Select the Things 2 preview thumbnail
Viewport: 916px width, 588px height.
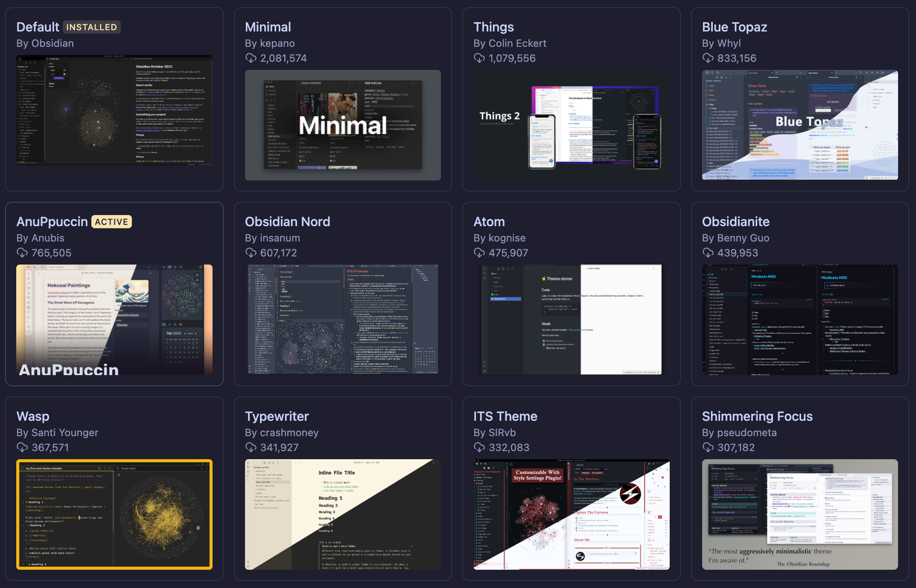[x=571, y=125]
